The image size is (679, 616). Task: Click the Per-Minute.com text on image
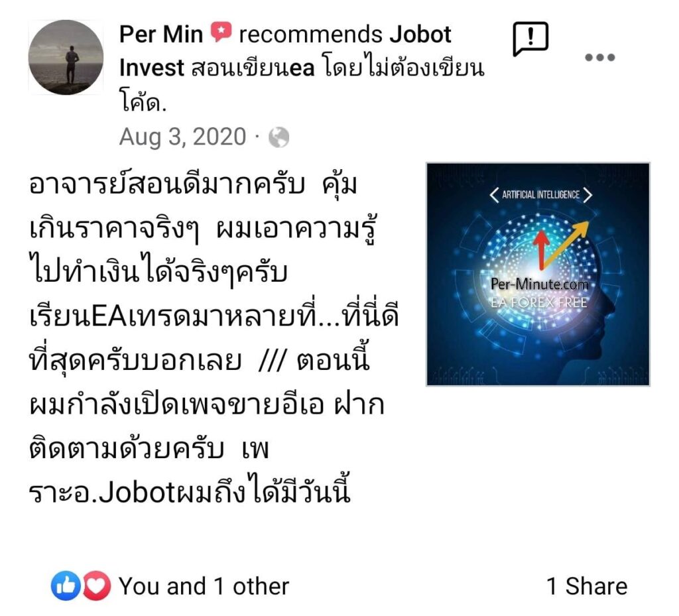coord(540,284)
